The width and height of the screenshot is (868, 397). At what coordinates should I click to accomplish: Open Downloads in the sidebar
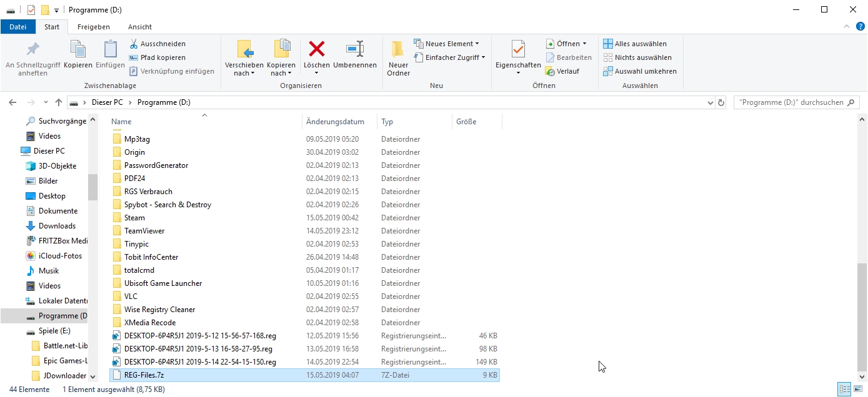(x=51, y=226)
